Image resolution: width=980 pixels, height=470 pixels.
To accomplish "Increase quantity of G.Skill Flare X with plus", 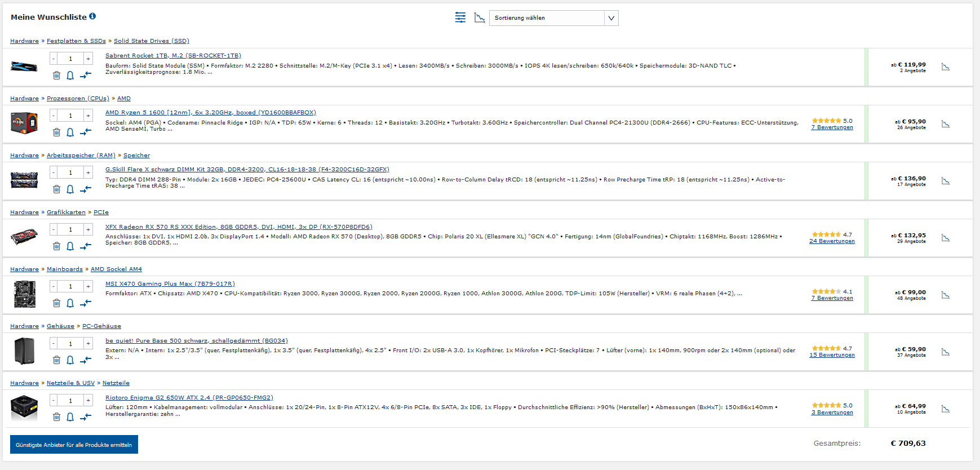I will coord(88,172).
